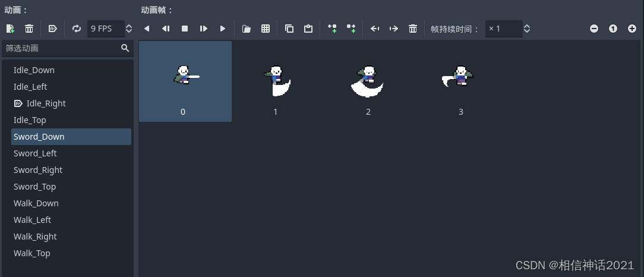Zoom out frame thumbnails
This screenshot has width=644, height=277.
coord(594,29)
